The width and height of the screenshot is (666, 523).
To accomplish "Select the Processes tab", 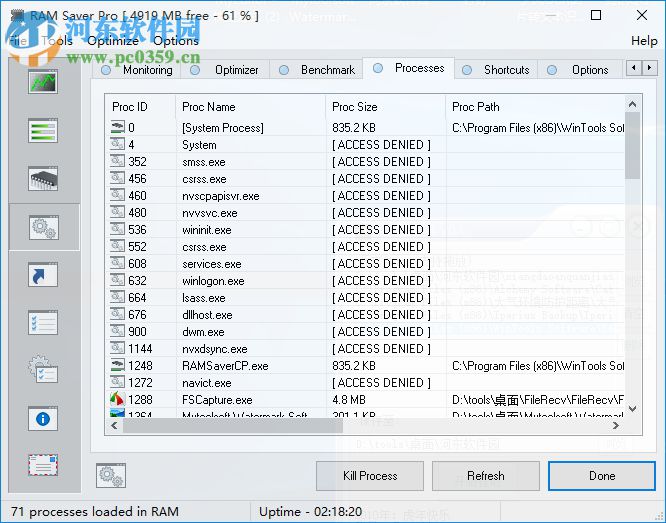I will [x=408, y=68].
